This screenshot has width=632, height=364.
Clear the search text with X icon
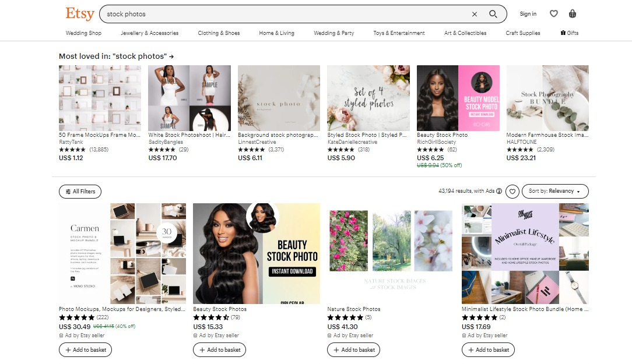click(475, 14)
